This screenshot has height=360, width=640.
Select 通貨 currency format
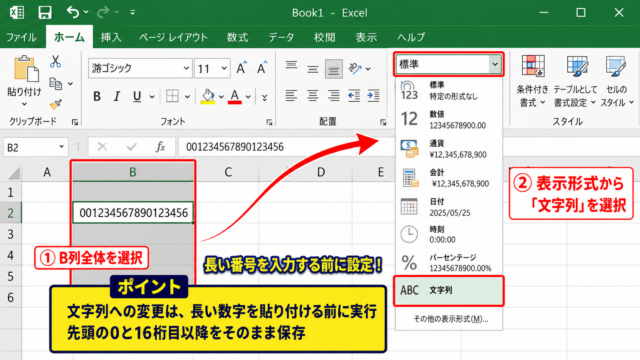(449, 149)
